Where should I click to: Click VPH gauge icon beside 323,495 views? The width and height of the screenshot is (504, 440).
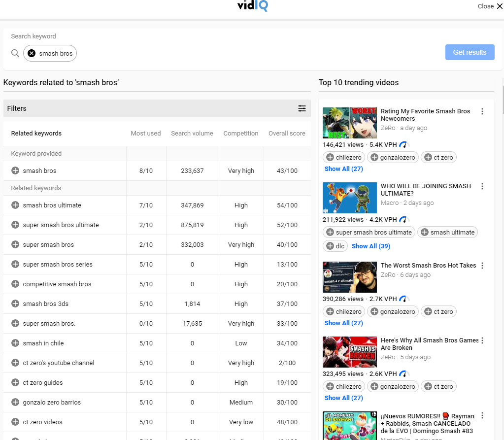coord(403,374)
